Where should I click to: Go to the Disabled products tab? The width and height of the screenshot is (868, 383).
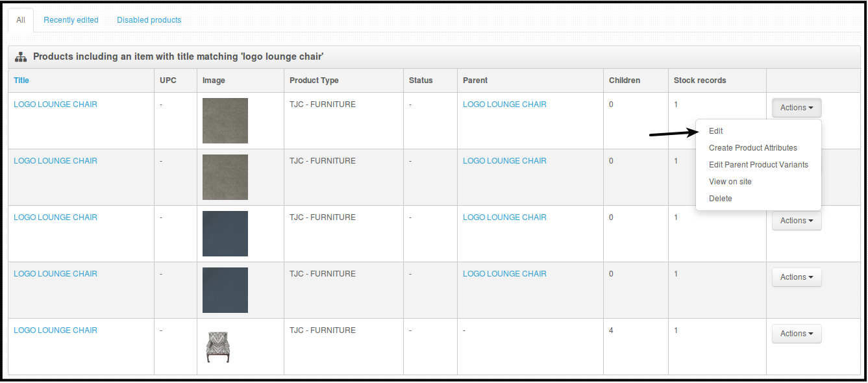(x=149, y=20)
